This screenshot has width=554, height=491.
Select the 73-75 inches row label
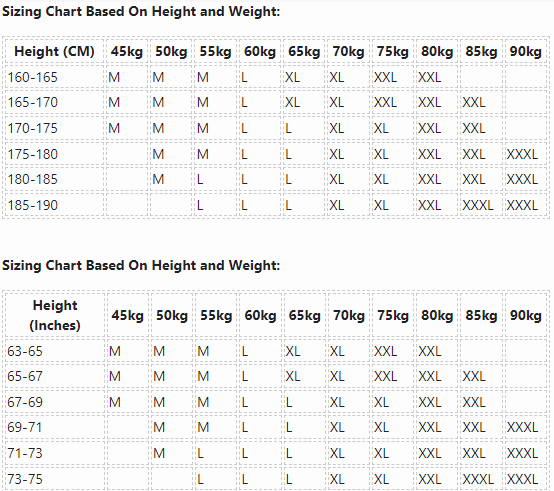click(25, 479)
